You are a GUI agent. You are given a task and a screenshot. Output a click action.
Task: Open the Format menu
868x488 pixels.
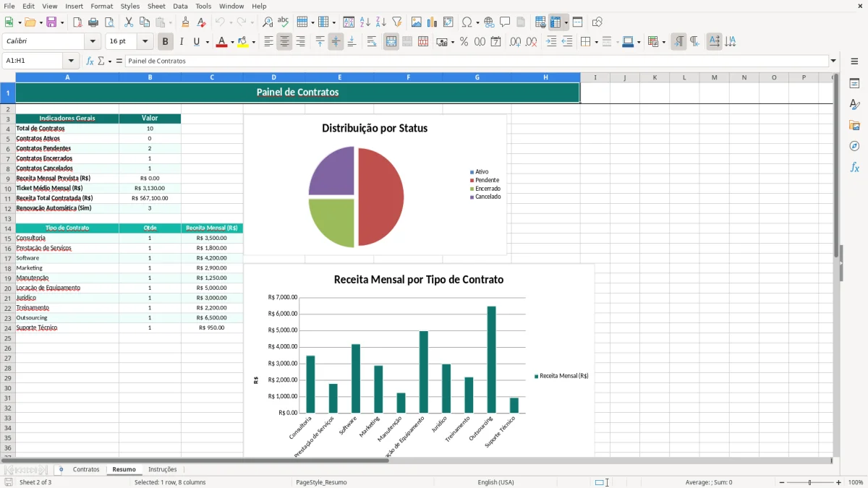tap(101, 6)
